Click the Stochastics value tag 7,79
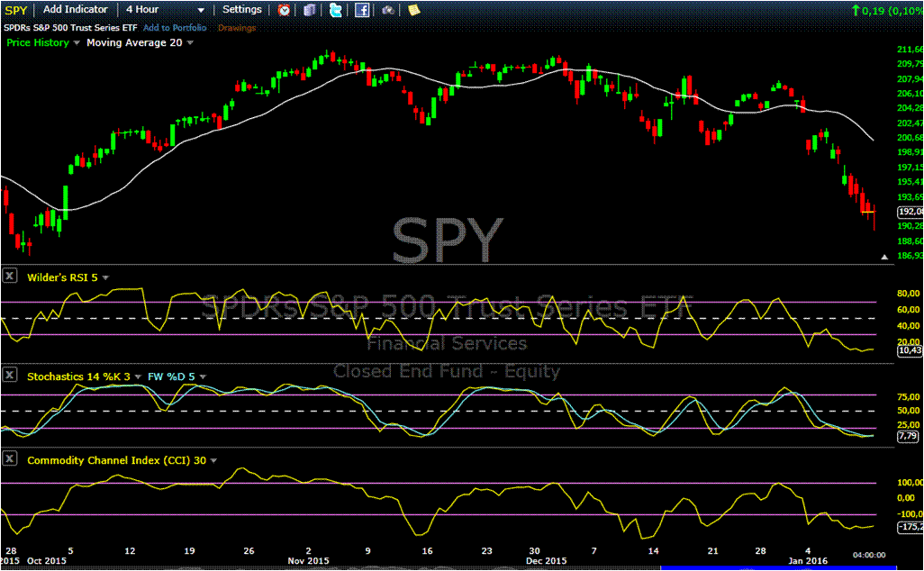Screen dimensions: 924x571 click(x=910, y=436)
